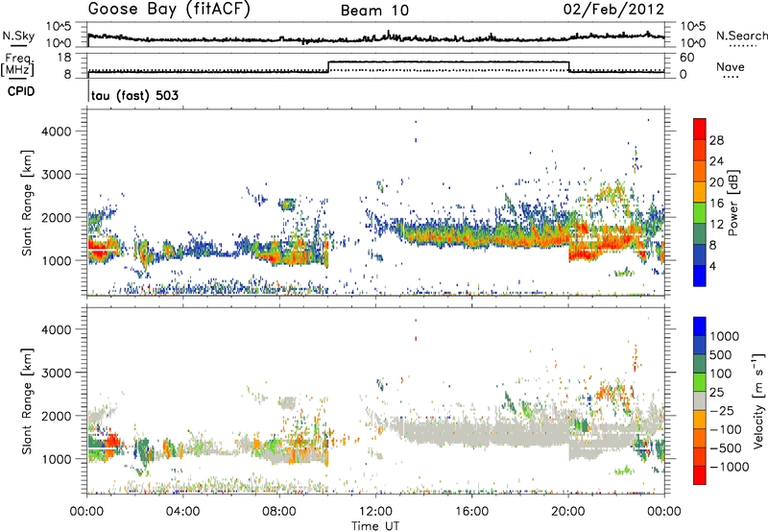Image resolution: width=768 pixels, height=532 pixels.
Task: Click '4000' tick on the power panel axis
Action: (x=58, y=132)
